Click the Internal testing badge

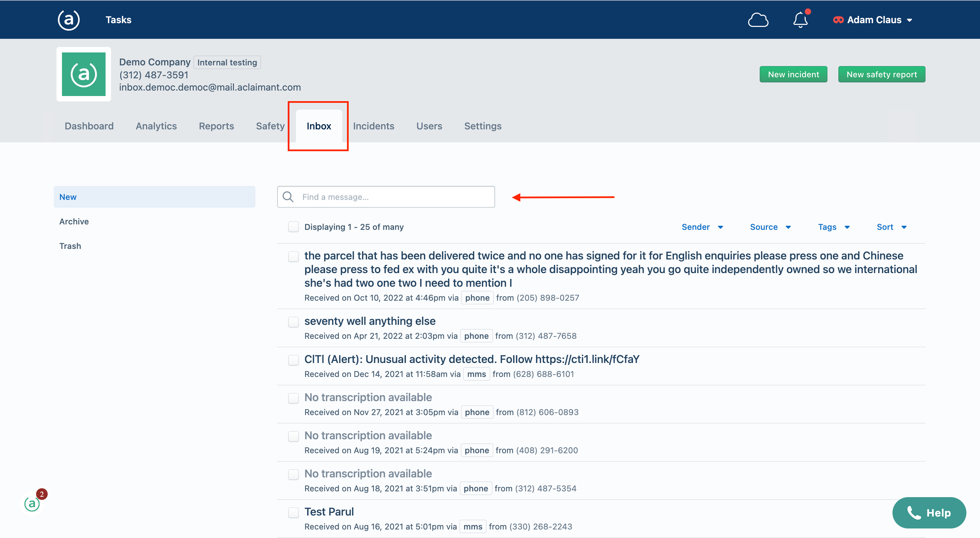(x=227, y=62)
